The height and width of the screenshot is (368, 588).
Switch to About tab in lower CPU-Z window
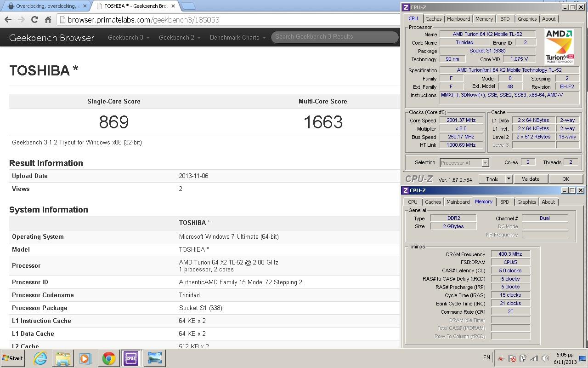[x=548, y=202]
